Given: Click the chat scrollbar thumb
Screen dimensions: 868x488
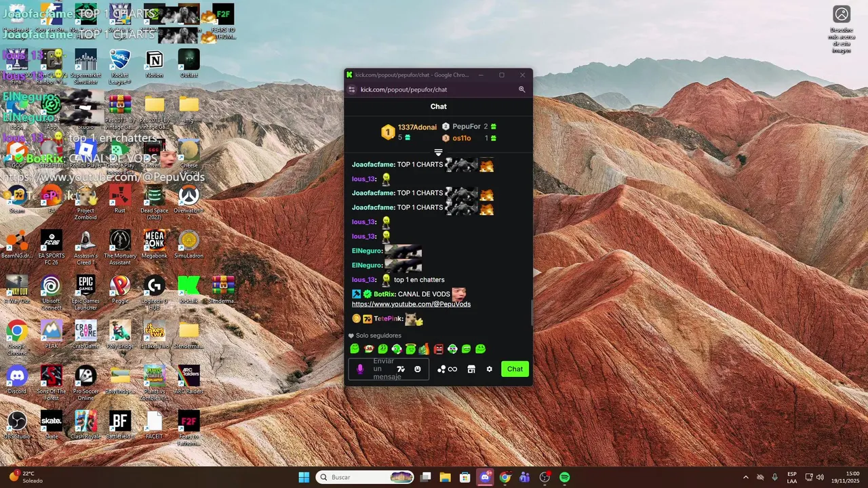Looking at the screenshot, I should click(531, 312).
